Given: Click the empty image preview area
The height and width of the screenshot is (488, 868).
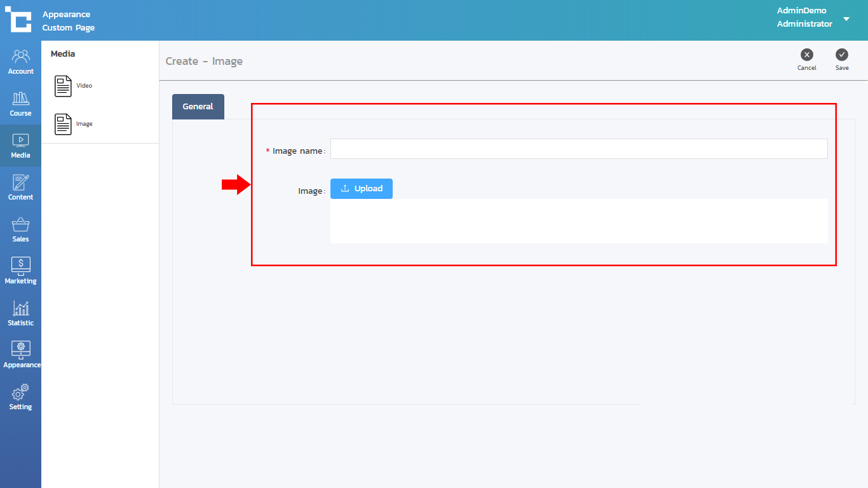Looking at the screenshot, I should pyautogui.click(x=578, y=221).
